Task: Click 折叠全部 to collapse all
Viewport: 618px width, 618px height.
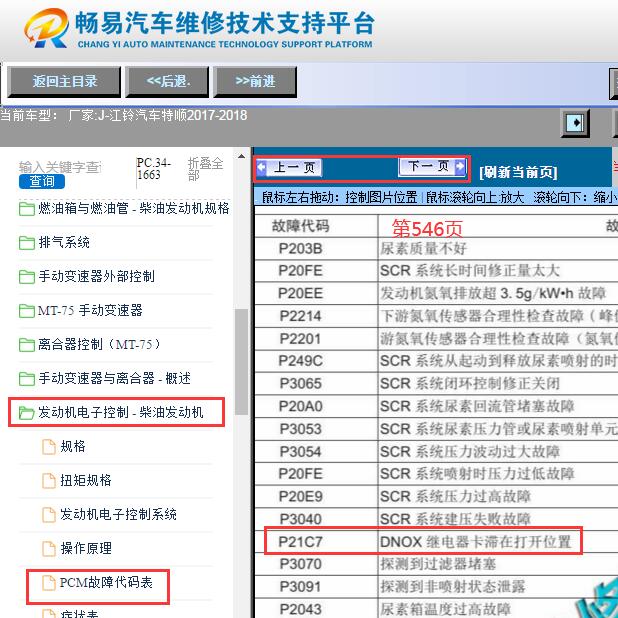Action: pyautogui.click(x=205, y=169)
